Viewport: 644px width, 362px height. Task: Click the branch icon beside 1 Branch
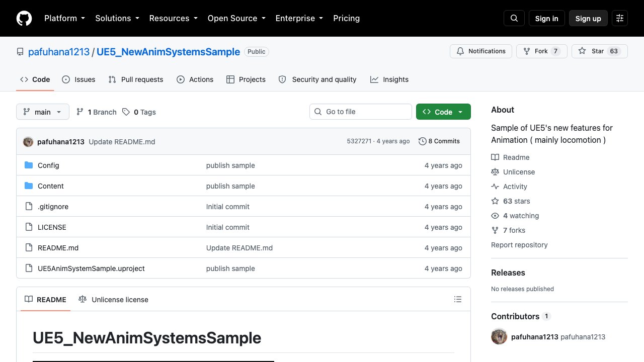coord(80,112)
